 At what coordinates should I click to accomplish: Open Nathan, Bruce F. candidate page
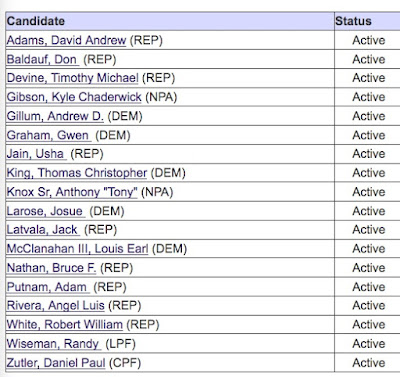pyautogui.click(x=51, y=268)
